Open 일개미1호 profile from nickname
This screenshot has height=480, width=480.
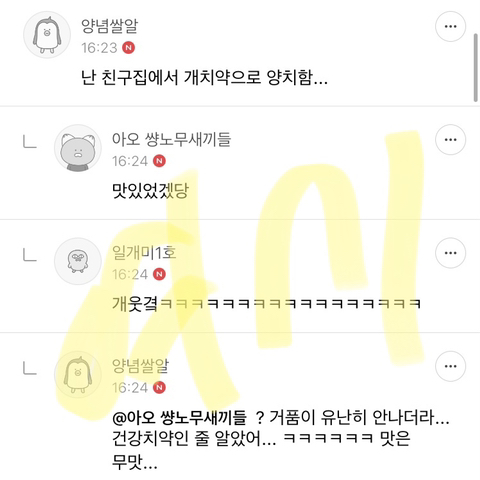point(144,253)
